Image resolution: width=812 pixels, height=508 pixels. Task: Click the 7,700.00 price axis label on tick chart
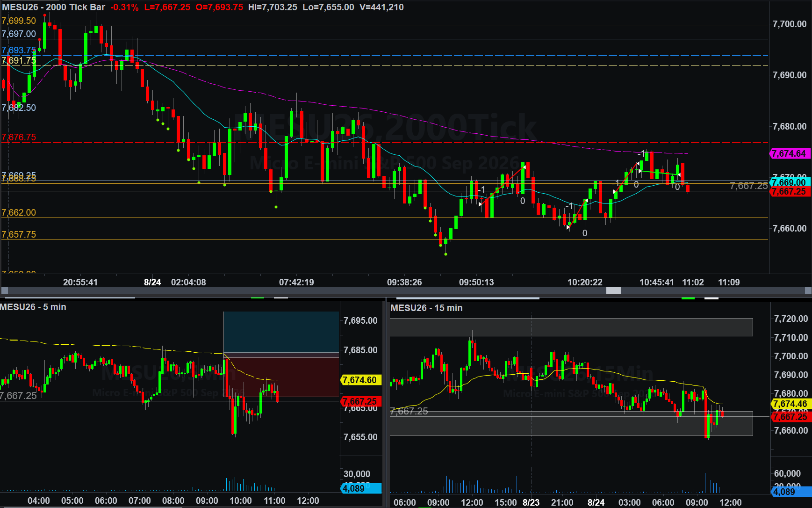790,24
